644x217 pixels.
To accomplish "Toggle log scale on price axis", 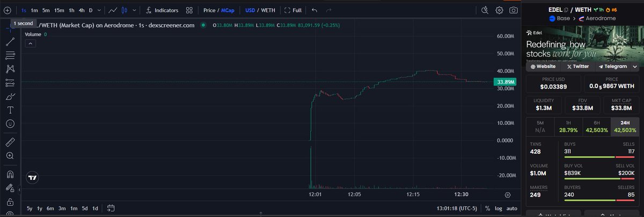I will pyautogui.click(x=499, y=208).
